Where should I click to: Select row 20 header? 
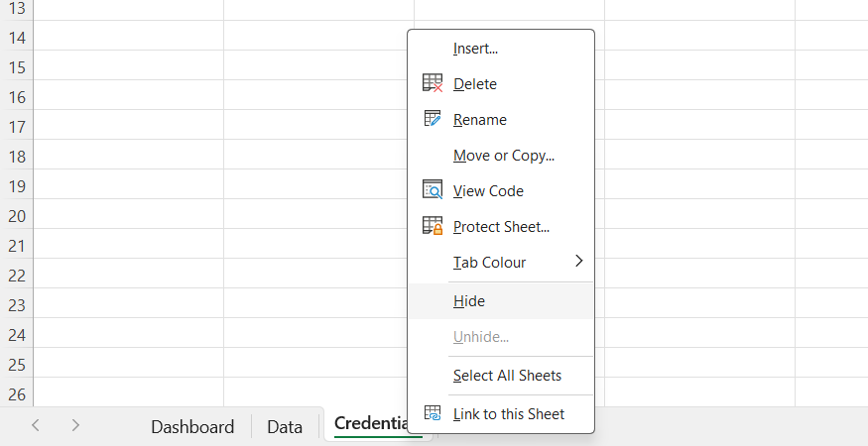(17, 216)
